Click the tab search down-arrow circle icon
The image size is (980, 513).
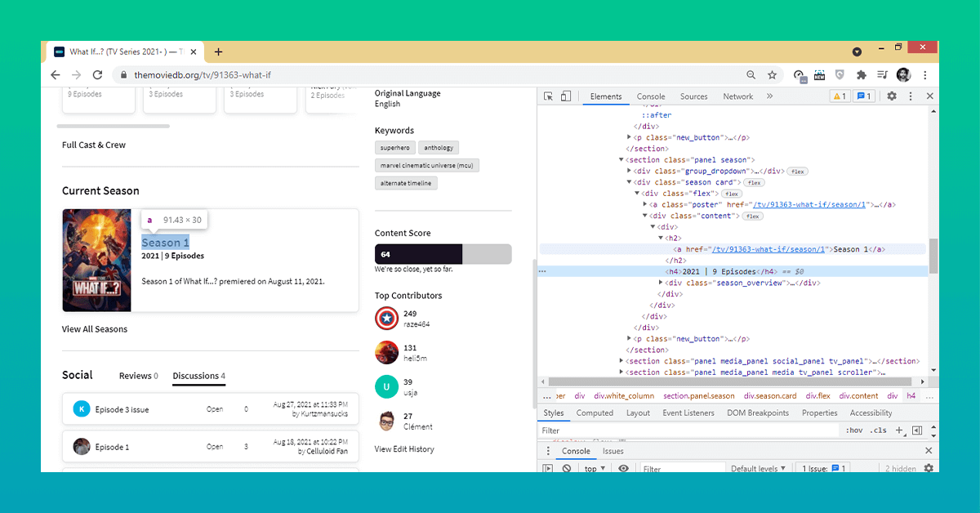coord(857,51)
